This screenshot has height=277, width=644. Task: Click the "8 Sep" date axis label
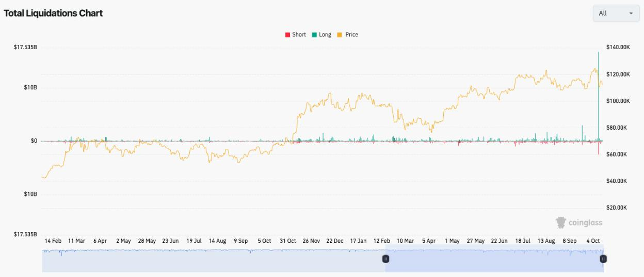570,241
